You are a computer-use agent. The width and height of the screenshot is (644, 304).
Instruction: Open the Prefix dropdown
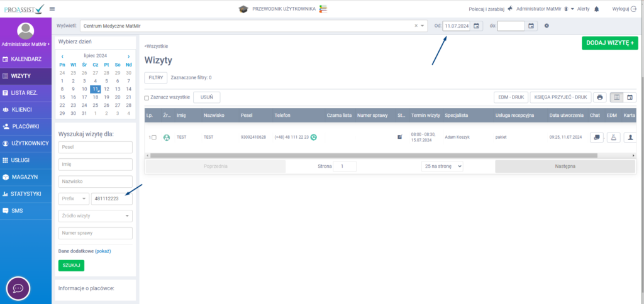coord(74,198)
